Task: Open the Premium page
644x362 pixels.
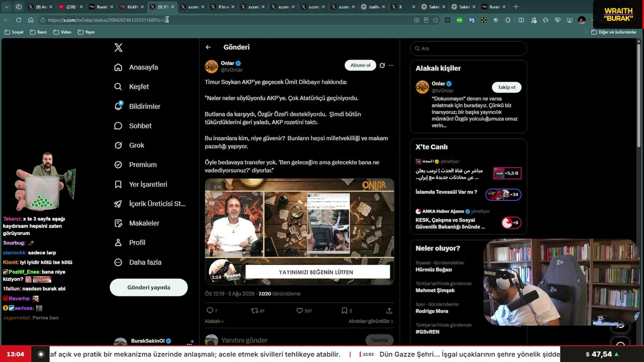Action: [x=135, y=164]
